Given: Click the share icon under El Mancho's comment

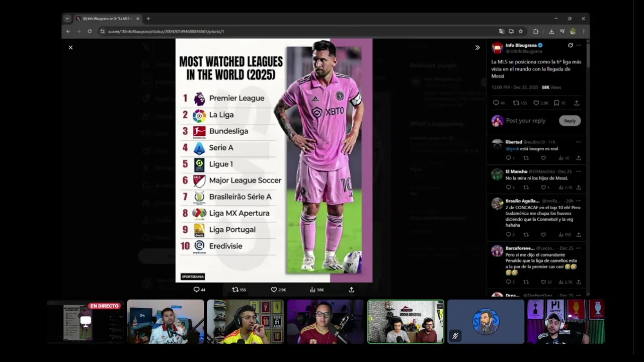Looking at the screenshot, I should [579, 188].
